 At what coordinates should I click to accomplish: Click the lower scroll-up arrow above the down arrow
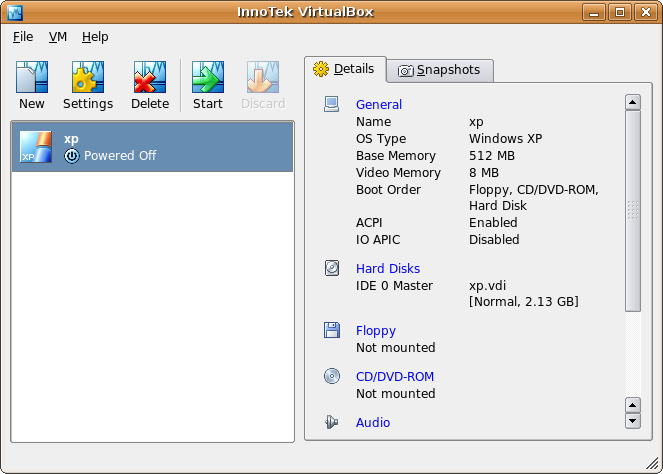(633, 406)
